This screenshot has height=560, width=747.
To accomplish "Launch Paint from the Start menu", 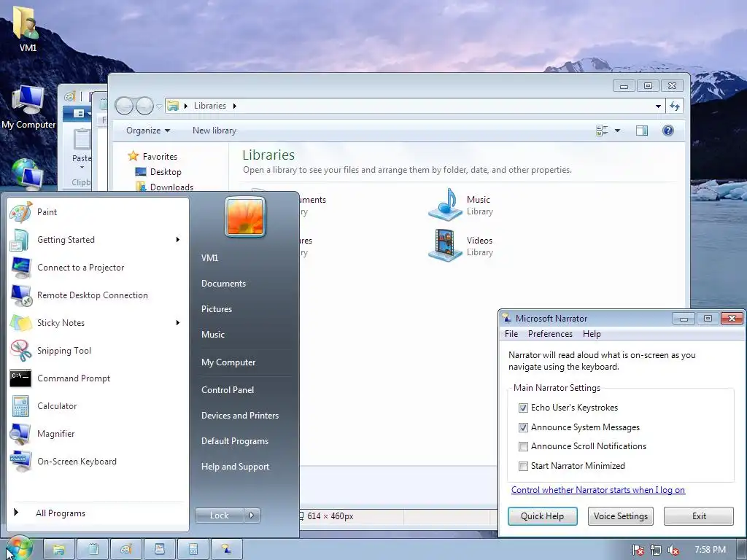I will 98,212.
